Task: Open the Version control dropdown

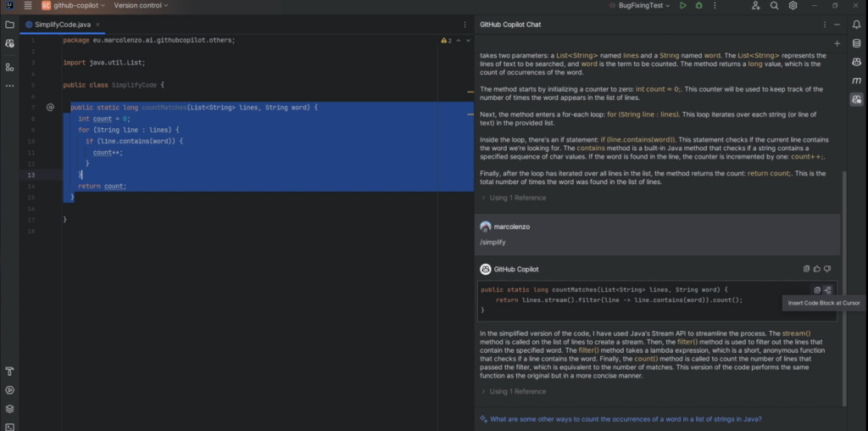Action: coord(141,6)
